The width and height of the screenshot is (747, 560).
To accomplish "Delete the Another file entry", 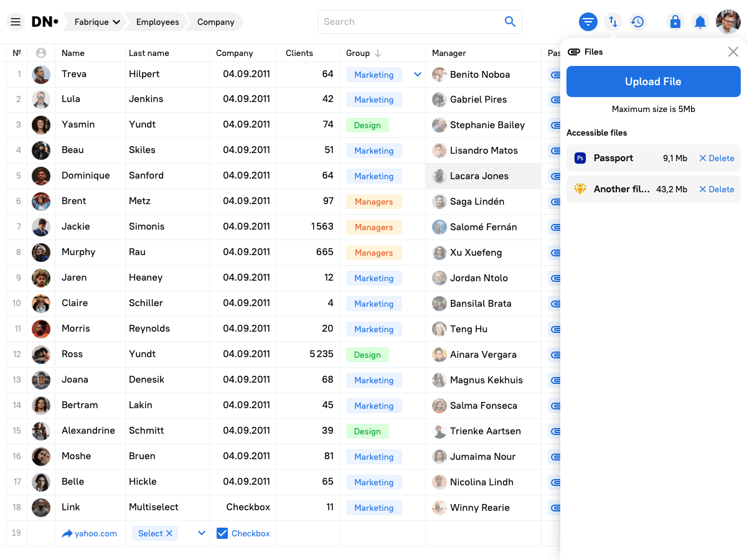I will (x=716, y=189).
